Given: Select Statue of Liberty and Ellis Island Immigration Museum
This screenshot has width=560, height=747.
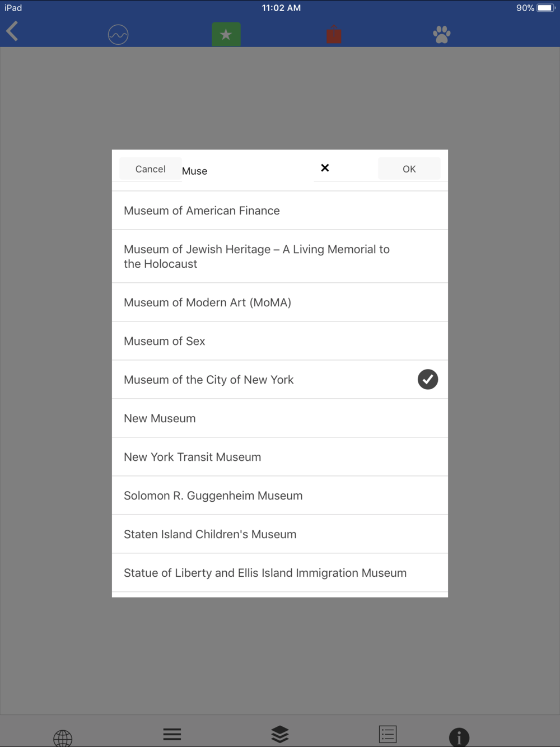Looking at the screenshot, I should click(280, 573).
